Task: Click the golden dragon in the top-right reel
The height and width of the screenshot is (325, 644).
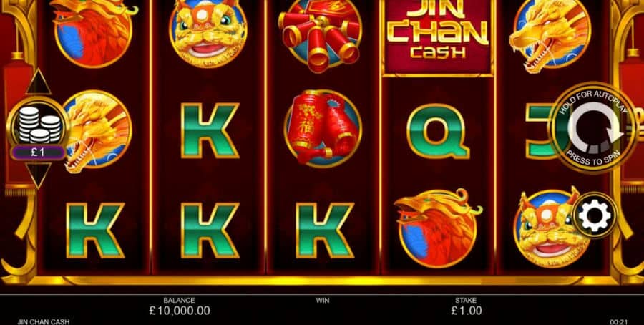Action: [550, 35]
